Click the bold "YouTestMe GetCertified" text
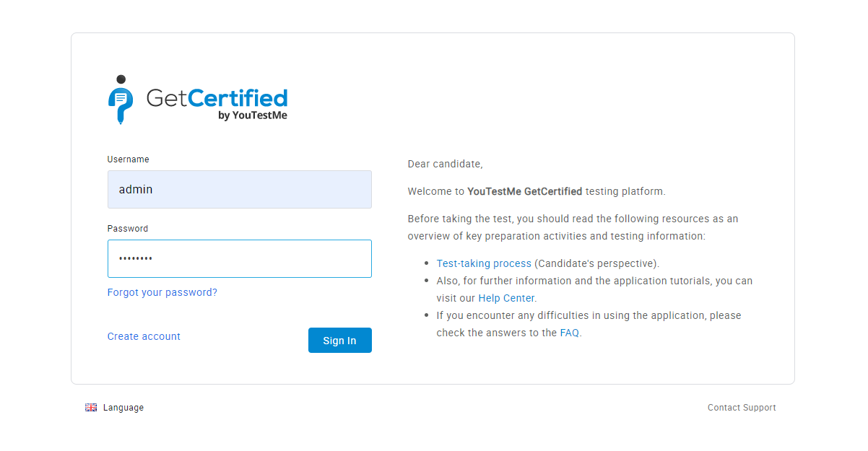The width and height of the screenshot is (868, 451). pos(524,191)
